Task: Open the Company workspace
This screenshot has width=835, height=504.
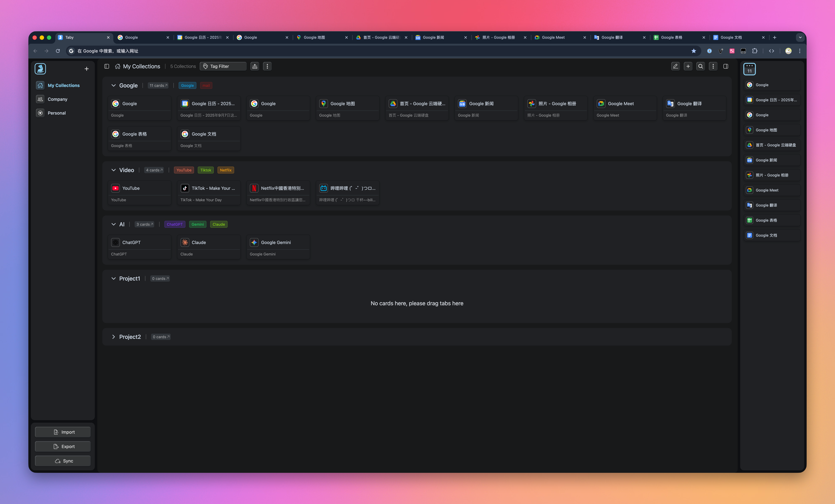Action: (63, 99)
